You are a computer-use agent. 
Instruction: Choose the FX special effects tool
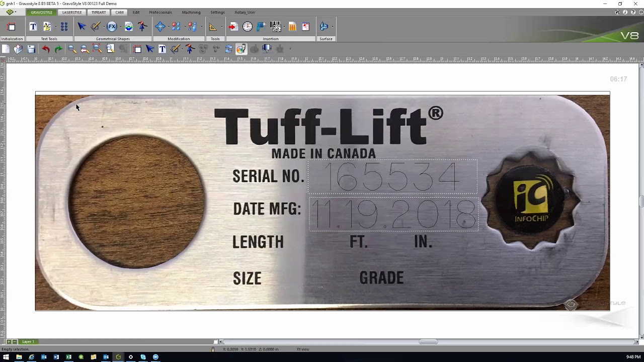tap(112, 27)
